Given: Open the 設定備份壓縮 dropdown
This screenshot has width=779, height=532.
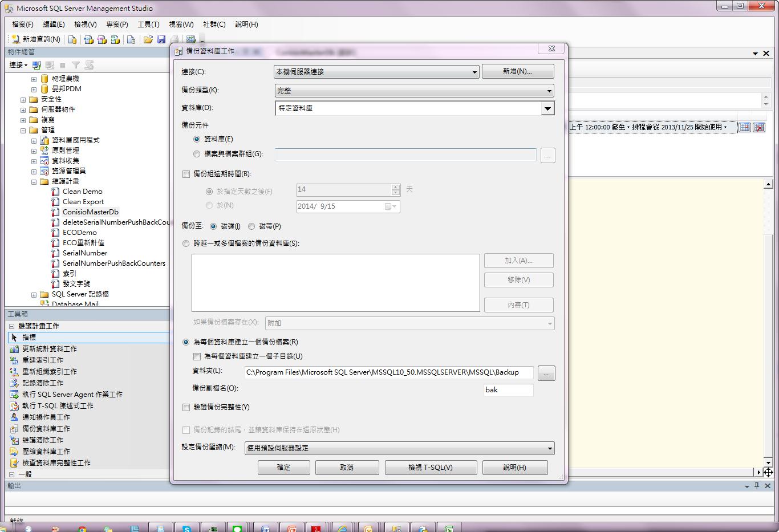Looking at the screenshot, I should coord(399,448).
